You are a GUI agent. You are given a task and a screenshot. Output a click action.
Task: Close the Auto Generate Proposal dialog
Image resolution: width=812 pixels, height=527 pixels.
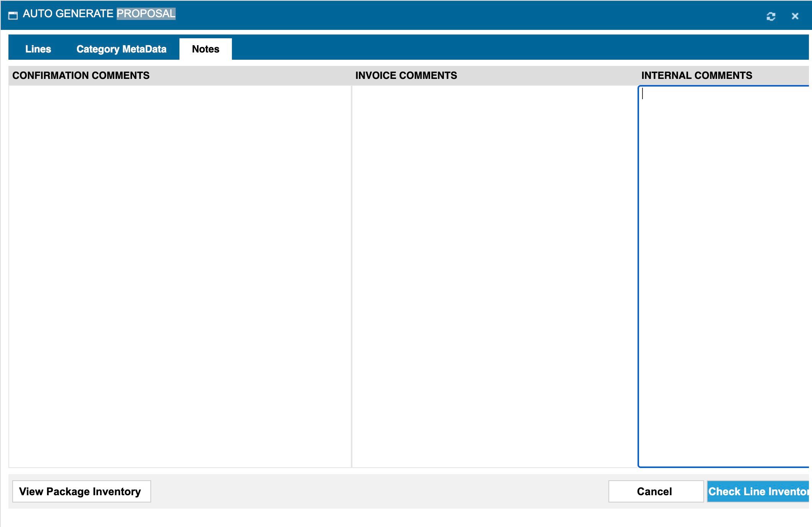pyautogui.click(x=795, y=16)
